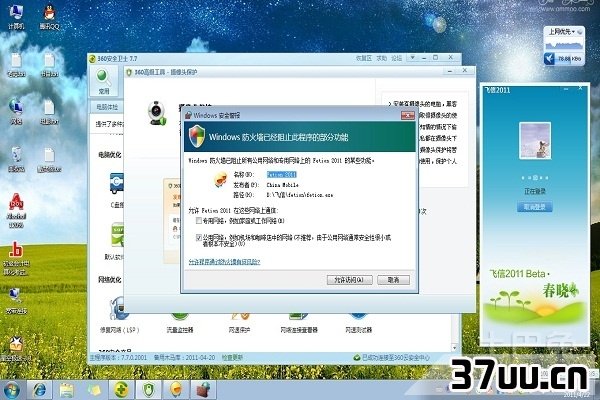
Task: Click 备用木马库 2011-04-20 status text
Action: (184, 358)
